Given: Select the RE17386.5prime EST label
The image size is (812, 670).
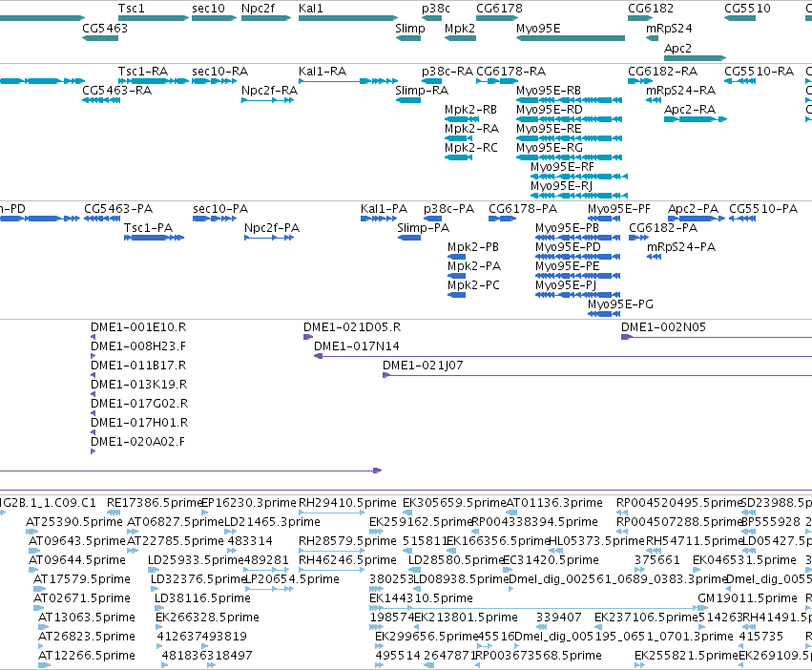Looking at the screenshot, I should click(x=154, y=503).
